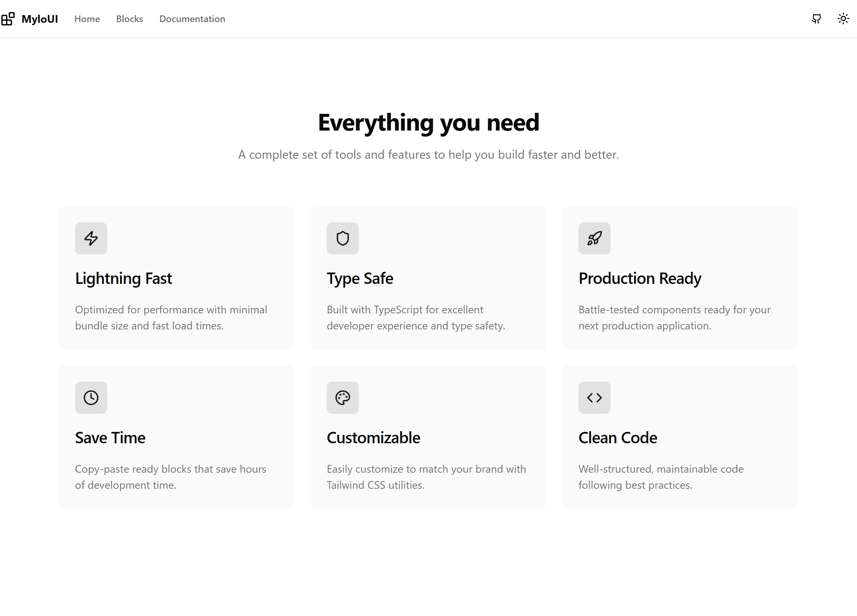Select the Clean Code card title

pyautogui.click(x=618, y=438)
